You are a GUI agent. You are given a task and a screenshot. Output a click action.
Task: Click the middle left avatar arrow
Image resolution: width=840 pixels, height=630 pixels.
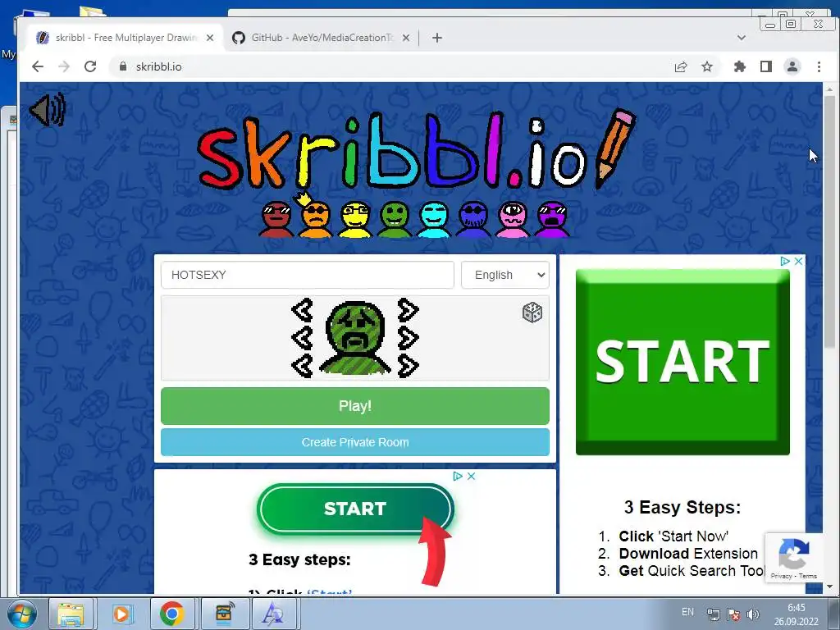coord(302,338)
